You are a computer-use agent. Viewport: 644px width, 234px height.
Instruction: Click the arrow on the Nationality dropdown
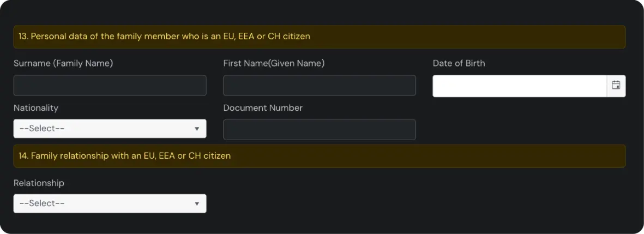click(x=197, y=129)
